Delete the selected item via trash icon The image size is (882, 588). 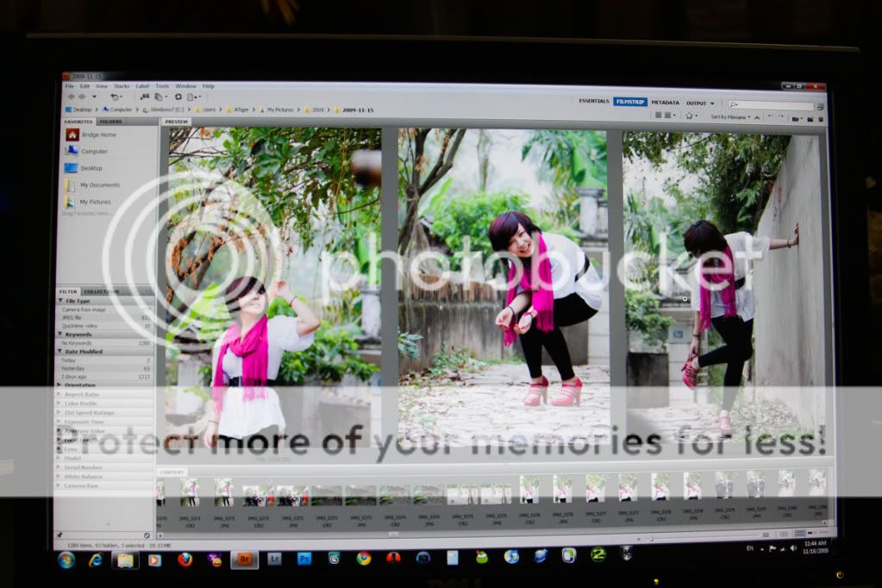pos(820,118)
